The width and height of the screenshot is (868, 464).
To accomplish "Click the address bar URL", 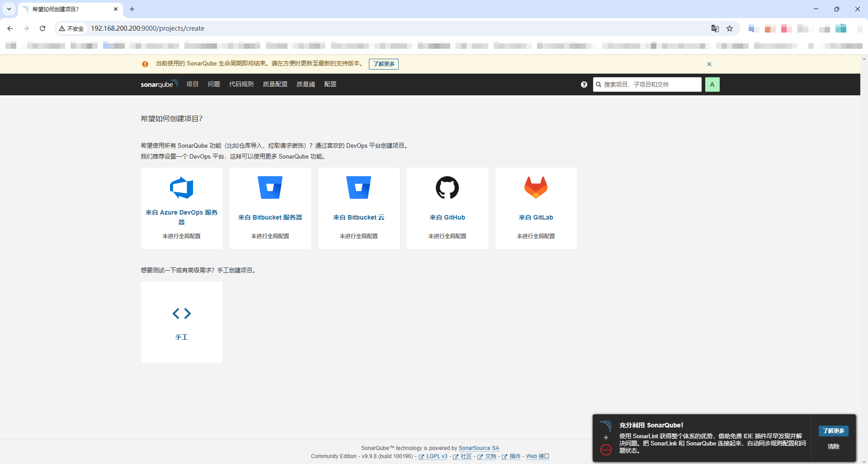I will coord(148,28).
